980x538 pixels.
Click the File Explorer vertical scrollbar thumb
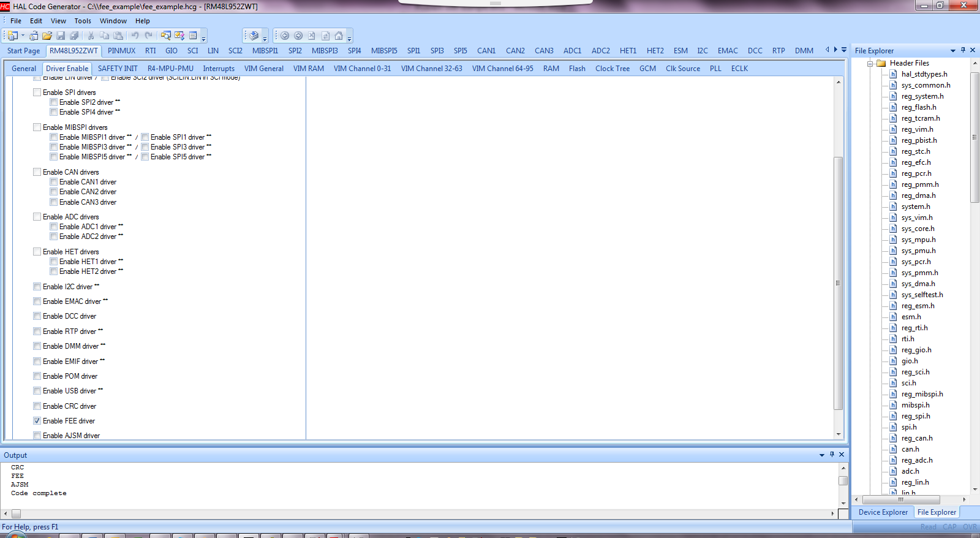click(x=974, y=137)
